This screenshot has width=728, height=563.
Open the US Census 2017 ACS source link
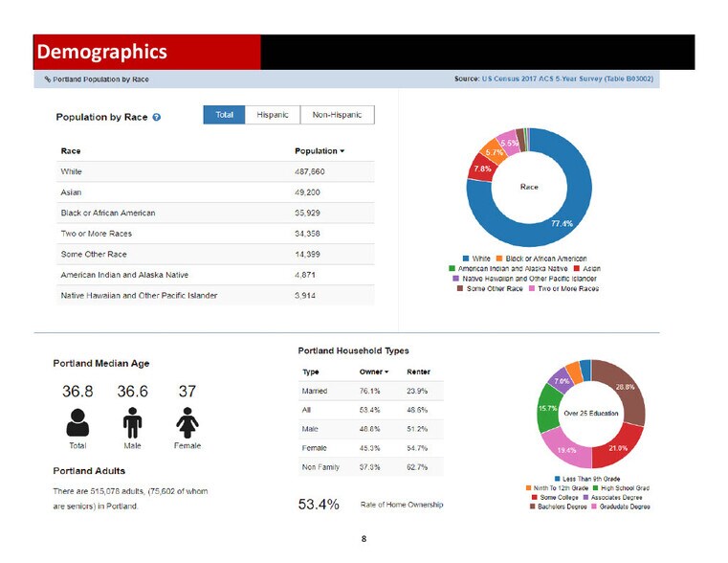573,79
